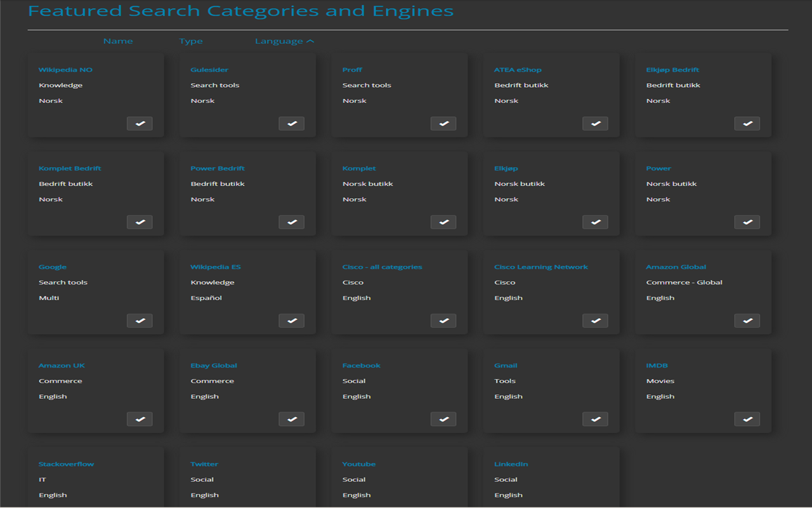The height and width of the screenshot is (508, 812).
Task: Collapse the Language sort chevron
Action: (x=310, y=40)
